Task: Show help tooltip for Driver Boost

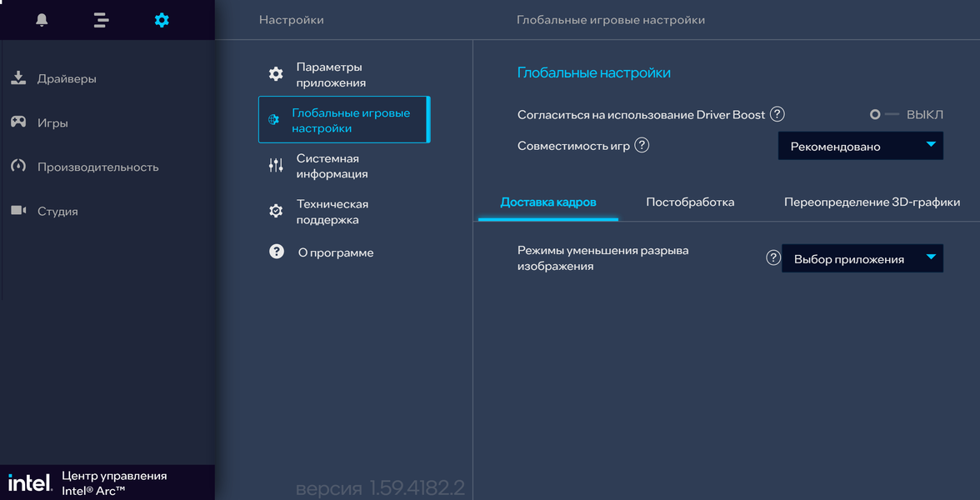Action: pyautogui.click(x=777, y=114)
